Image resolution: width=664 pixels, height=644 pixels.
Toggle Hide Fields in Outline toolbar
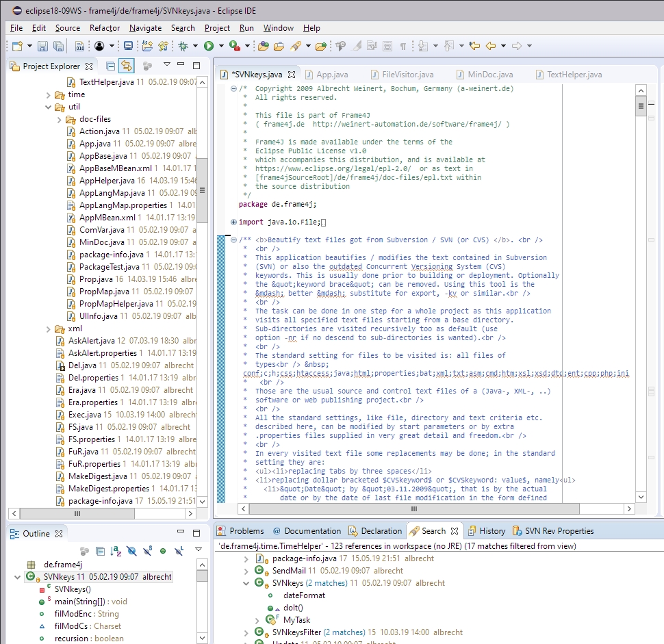[x=131, y=550]
